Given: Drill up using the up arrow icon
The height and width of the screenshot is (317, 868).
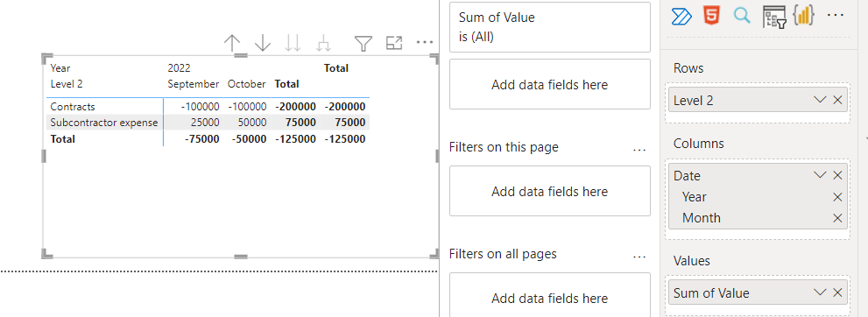Looking at the screenshot, I should [232, 44].
